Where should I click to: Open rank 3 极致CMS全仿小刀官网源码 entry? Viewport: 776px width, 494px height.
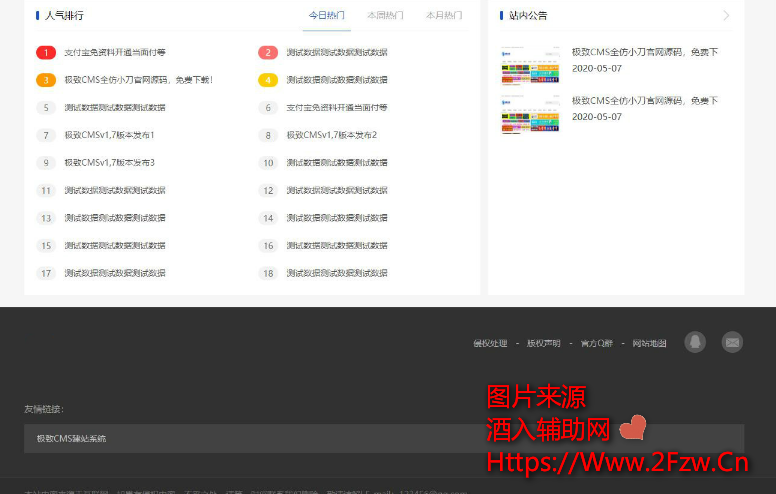coord(139,80)
